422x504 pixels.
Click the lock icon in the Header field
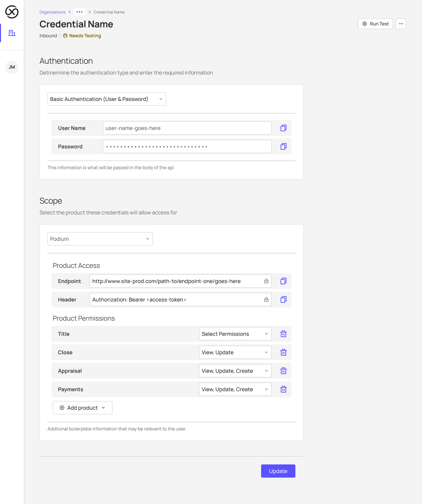266,299
